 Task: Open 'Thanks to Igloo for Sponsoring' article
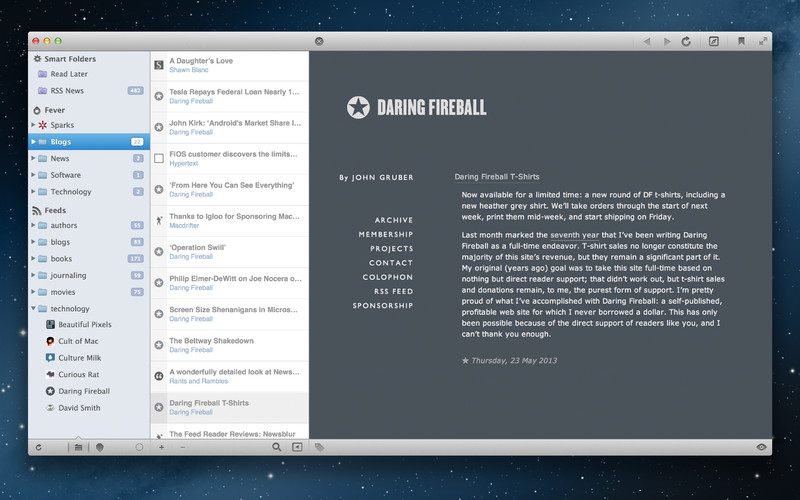[230, 221]
